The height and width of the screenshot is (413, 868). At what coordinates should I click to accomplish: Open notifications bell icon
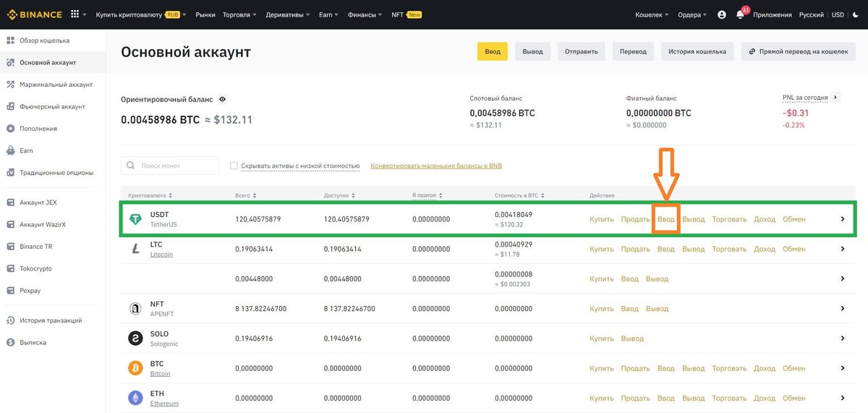point(740,15)
